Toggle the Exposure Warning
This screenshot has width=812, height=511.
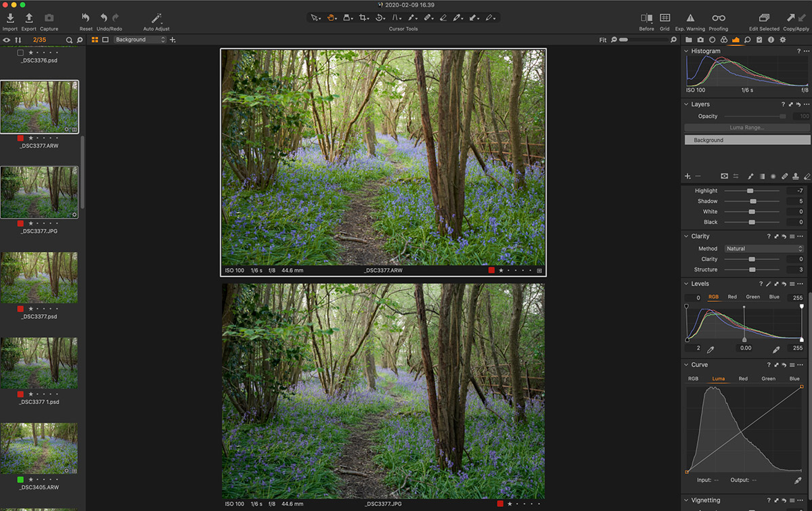690,18
